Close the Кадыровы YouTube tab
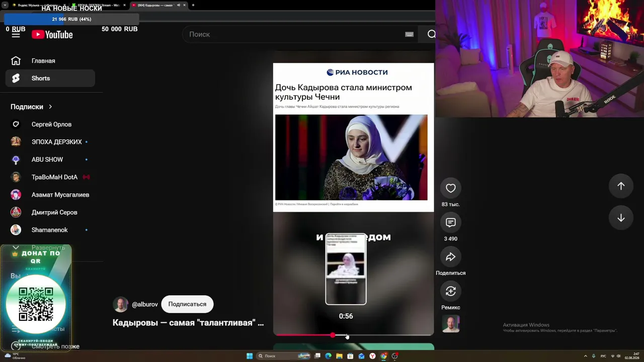Viewport: 644px width, 362px height. click(x=185, y=5)
